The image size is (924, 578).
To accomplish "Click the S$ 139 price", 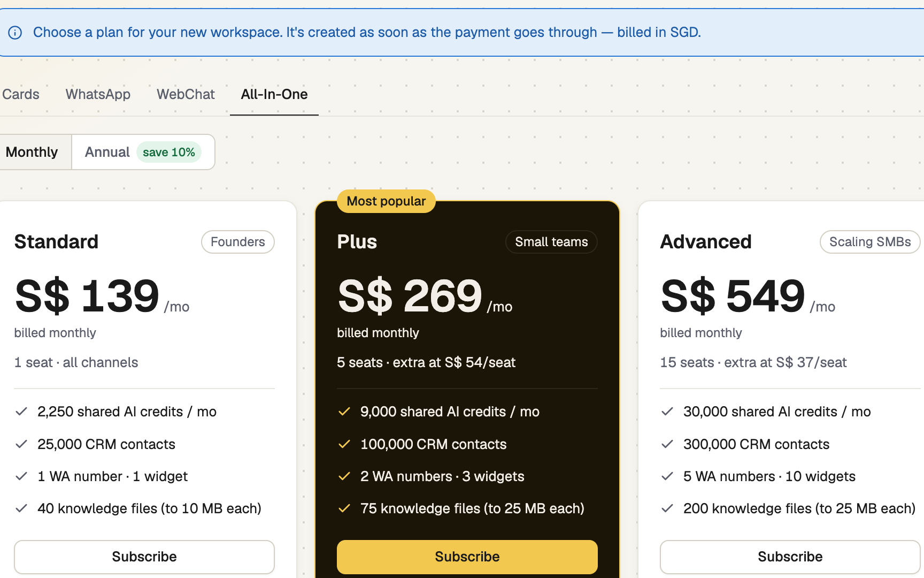I will tap(87, 295).
